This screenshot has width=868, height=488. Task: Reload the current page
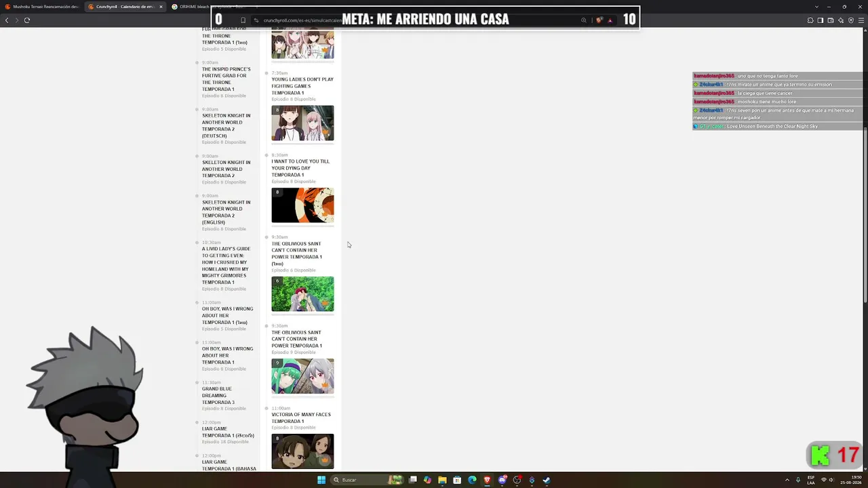(x=27, y=20)
